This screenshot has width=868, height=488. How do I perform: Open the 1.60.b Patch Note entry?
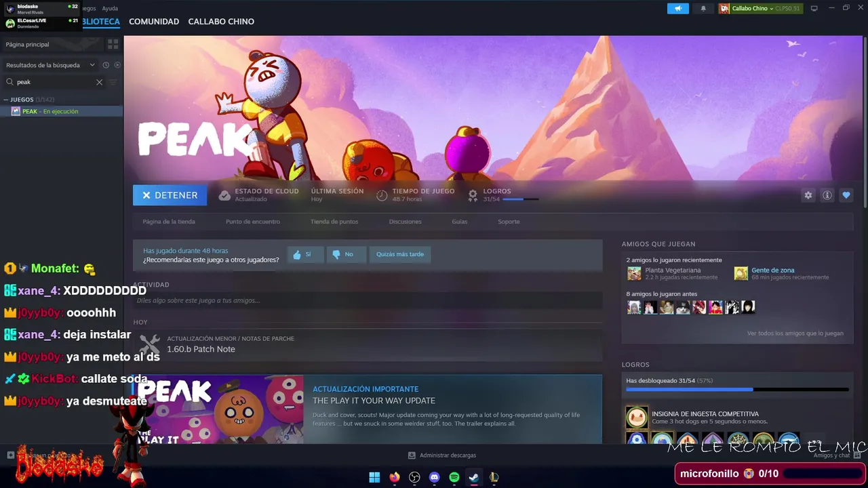(x=368, y=344)
